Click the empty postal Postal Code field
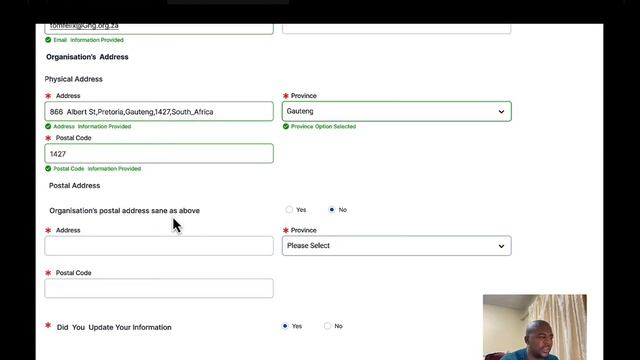The width and height of the screenshot is (640, 360). pyautogui.click(x=159, y=288)
